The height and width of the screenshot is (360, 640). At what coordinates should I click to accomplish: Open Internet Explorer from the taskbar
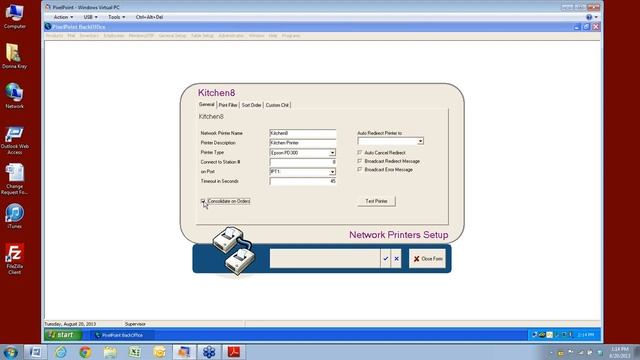coord(61,352)
